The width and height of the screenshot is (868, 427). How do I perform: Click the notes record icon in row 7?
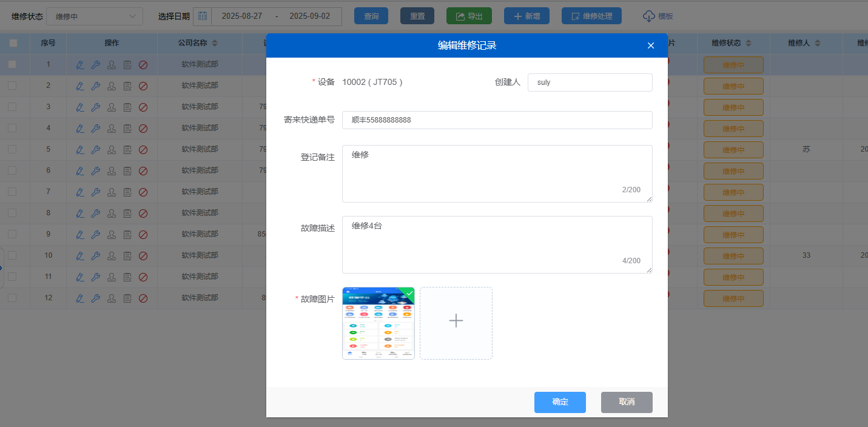click(x=127, y=192)
